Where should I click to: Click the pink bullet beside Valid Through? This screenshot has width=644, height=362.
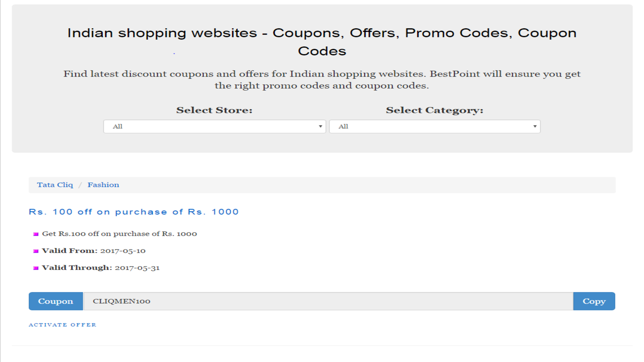pos(36,268)
